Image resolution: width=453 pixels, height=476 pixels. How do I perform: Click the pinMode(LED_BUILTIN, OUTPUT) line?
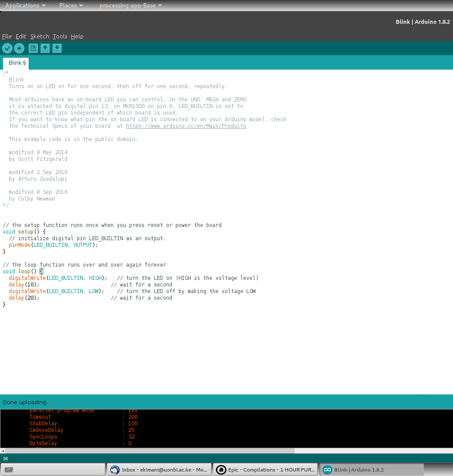click(53, 245)
